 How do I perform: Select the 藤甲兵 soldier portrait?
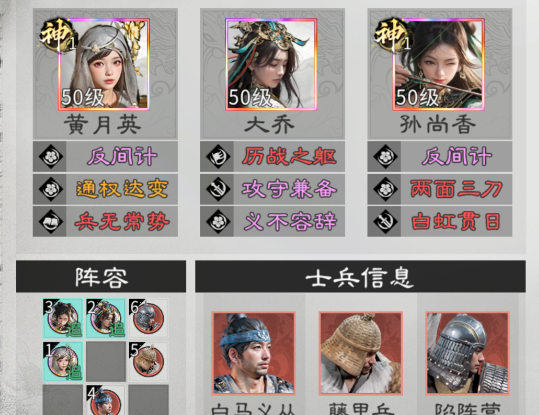click(361, 353)
